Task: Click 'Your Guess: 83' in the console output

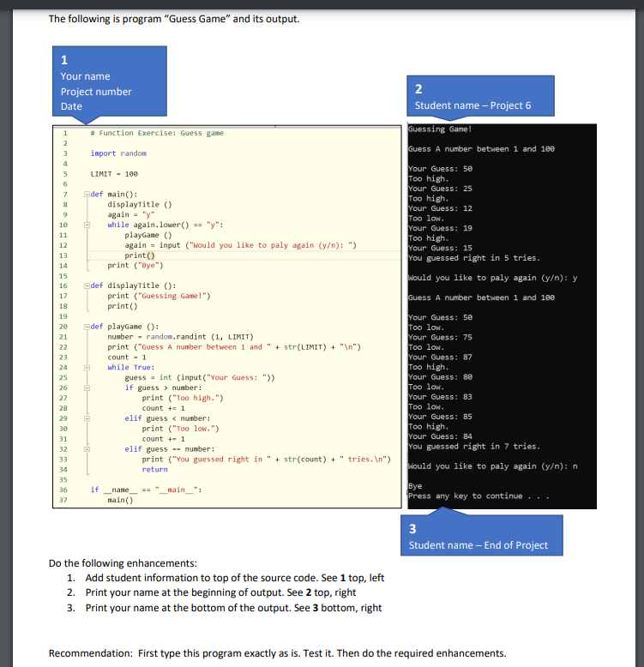Action: [440, 397]
